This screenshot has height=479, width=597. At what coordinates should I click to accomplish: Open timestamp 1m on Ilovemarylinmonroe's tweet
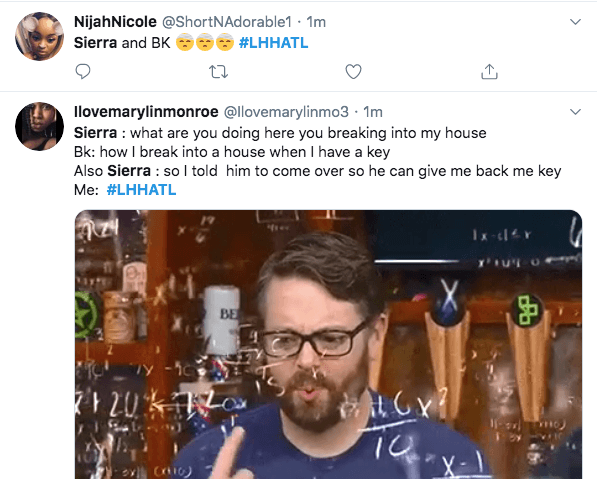pos(373,112)
